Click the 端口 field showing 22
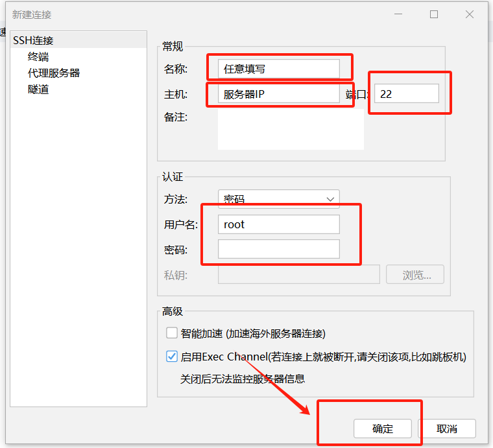This screenshot has height=448, width=493. click(407, 93)
